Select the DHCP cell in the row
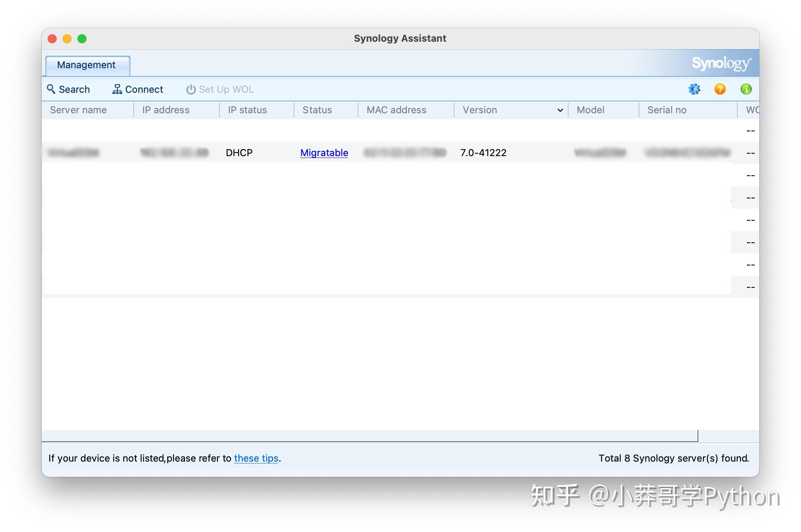801x532 pixels. [x=239, y=153]
